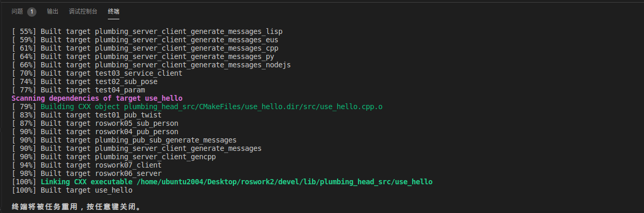Click the line 'Built target plumbing_pub_sub_generate_messages'
The image size is (644, 213).
(x=124, y=140)
